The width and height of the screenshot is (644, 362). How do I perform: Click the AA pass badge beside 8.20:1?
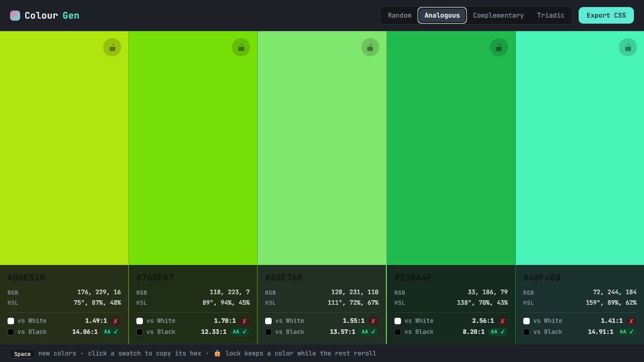(498, 332)
